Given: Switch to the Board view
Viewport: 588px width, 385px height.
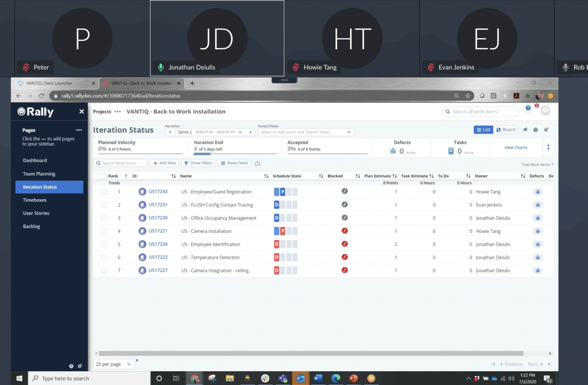Looking at the screenshot, I should point(506,130).
